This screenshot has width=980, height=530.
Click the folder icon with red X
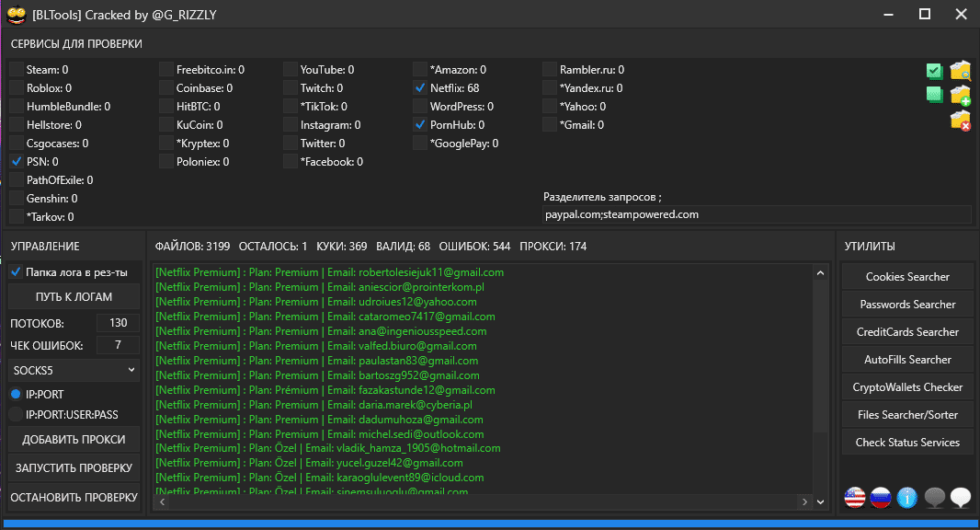point(960,121)
